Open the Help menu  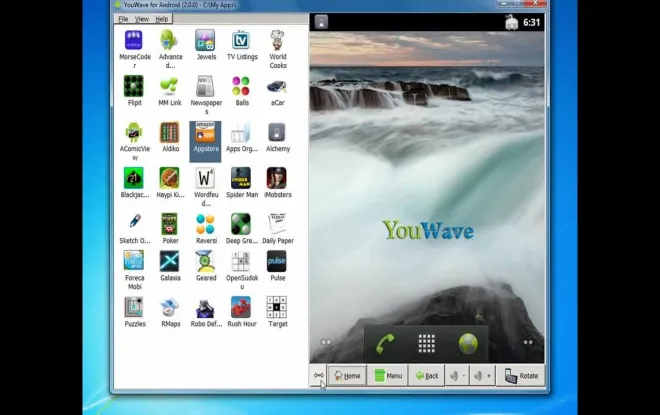pyautogui.click(x=162, y=19)
